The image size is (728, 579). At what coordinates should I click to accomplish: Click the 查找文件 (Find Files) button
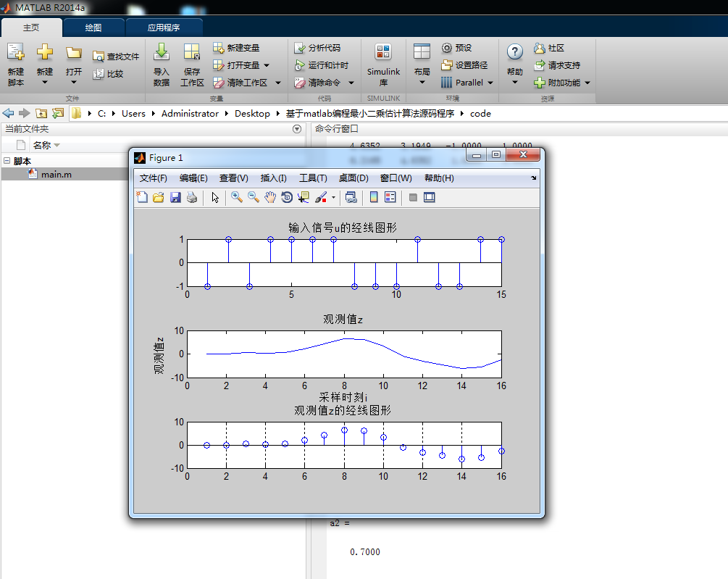[116, 57]
